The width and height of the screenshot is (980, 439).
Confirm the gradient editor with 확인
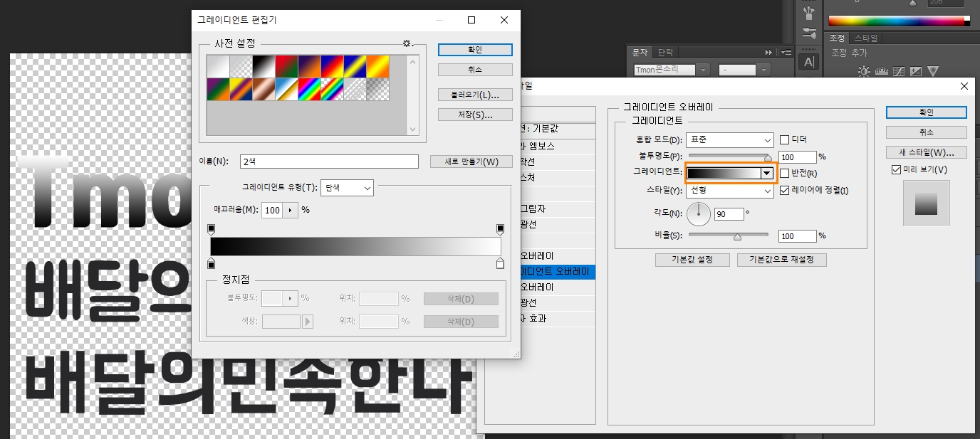click(x=475, y=50)
